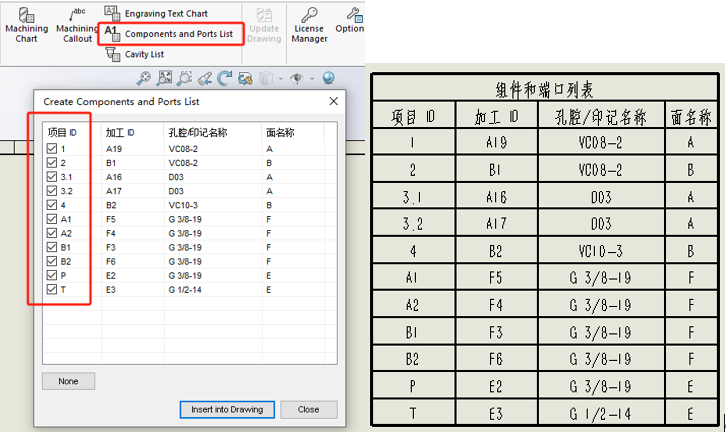Activate the Zoom/Pan magnifier view tool
Viewport: 726px width, 432px height.
pyautogui.click(x=144, y=78)
